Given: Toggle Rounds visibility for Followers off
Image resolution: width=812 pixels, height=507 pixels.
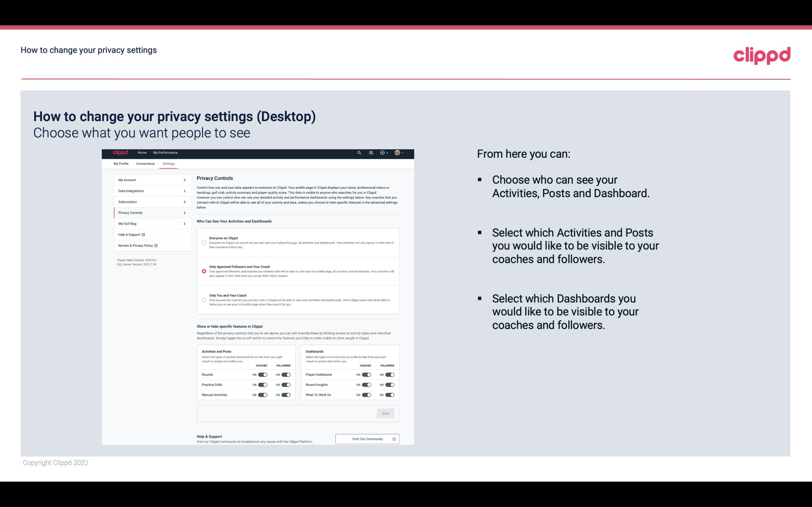Looking at the screenshot, I should pyautogui.click(x=286, y=374).
